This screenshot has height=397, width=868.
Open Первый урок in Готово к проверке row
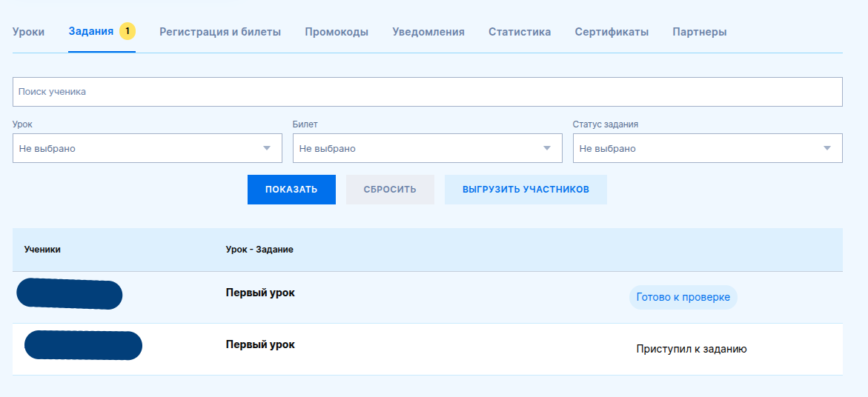pyautogui.click(x=260, y=293)
